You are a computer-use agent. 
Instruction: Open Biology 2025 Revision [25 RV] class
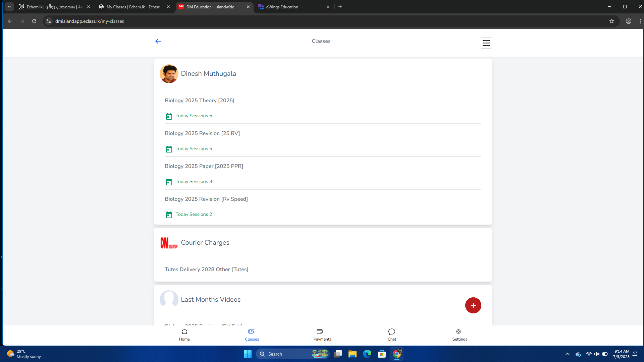pos(202,133)
